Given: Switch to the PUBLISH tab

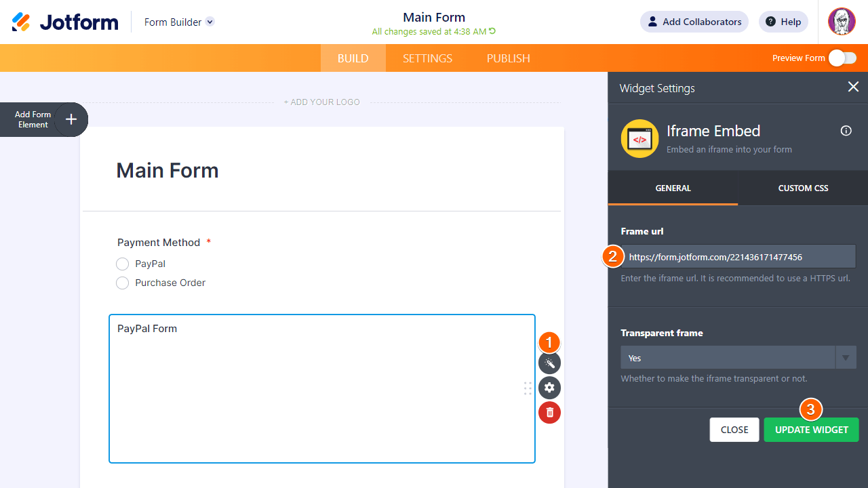Looking at the screenshot, I should tap(509, 58).
